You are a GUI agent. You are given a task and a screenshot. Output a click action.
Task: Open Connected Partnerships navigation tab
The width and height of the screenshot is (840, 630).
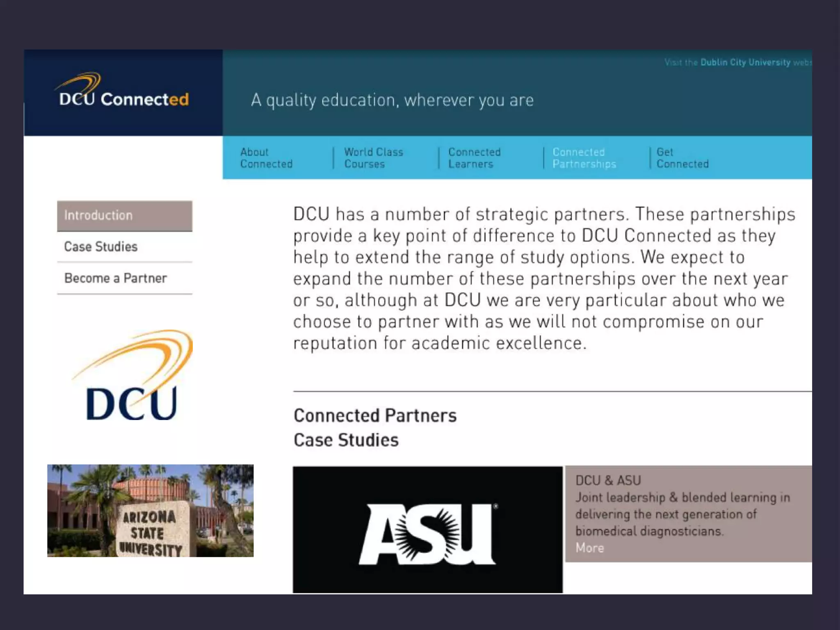584,158
